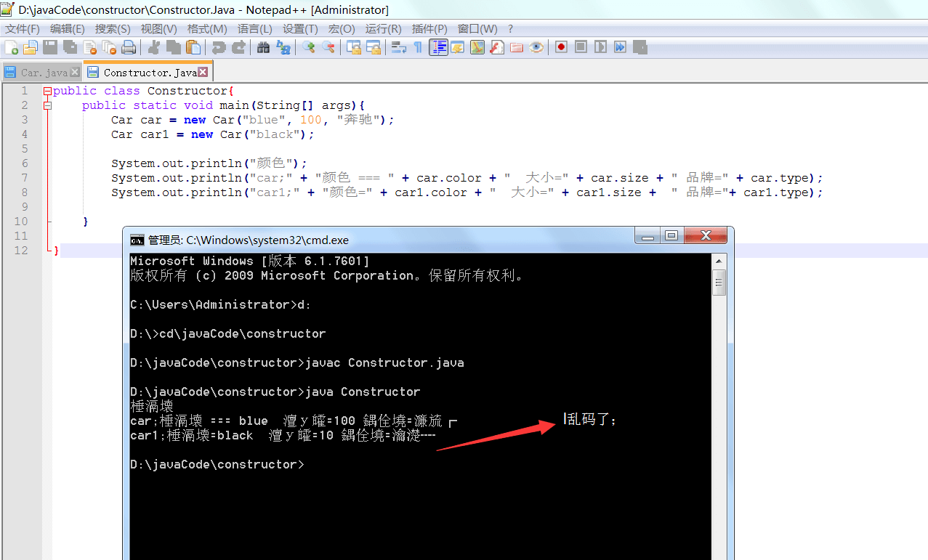Open the Document Map icon
Viewport: 928px width, 560px height.
tap(477, 47)
